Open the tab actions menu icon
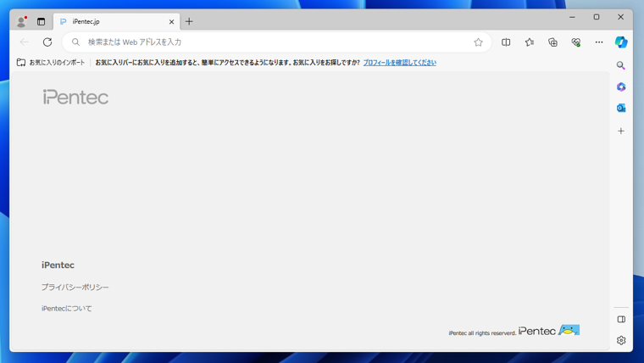The image size is (644, 363). [x=41, y=22]
